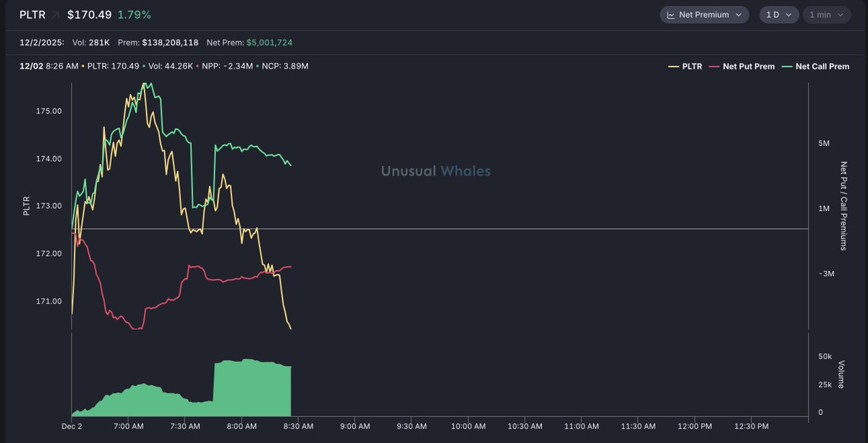Open the PLTR external link arrow icon
This screenshot has height=443, width=868.
(55, 15)
